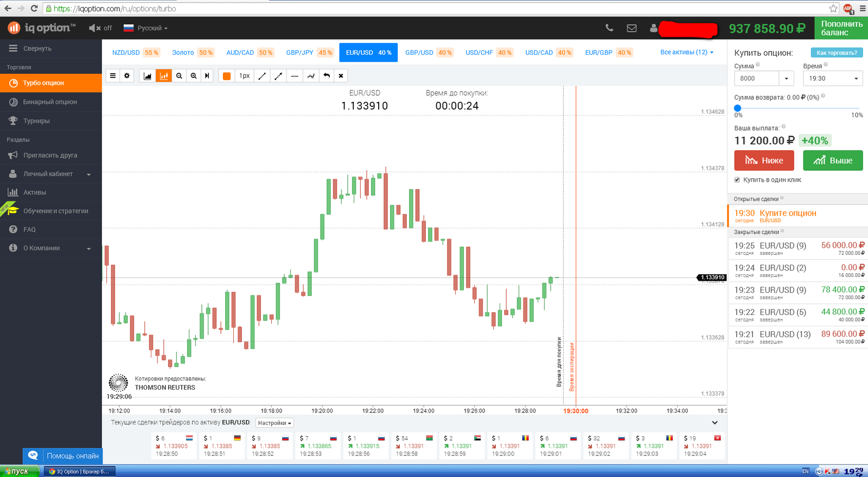
Task: Select USD/CHF asset tab
Action: coord(488,53)
